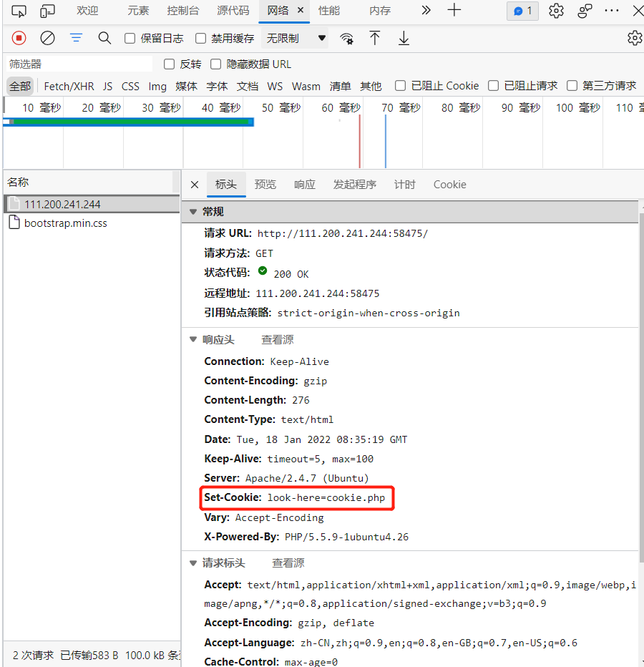644x667 pixels.
Task: Enable the 禁用缓存 checkbox
Action: (x=201, y=39)
